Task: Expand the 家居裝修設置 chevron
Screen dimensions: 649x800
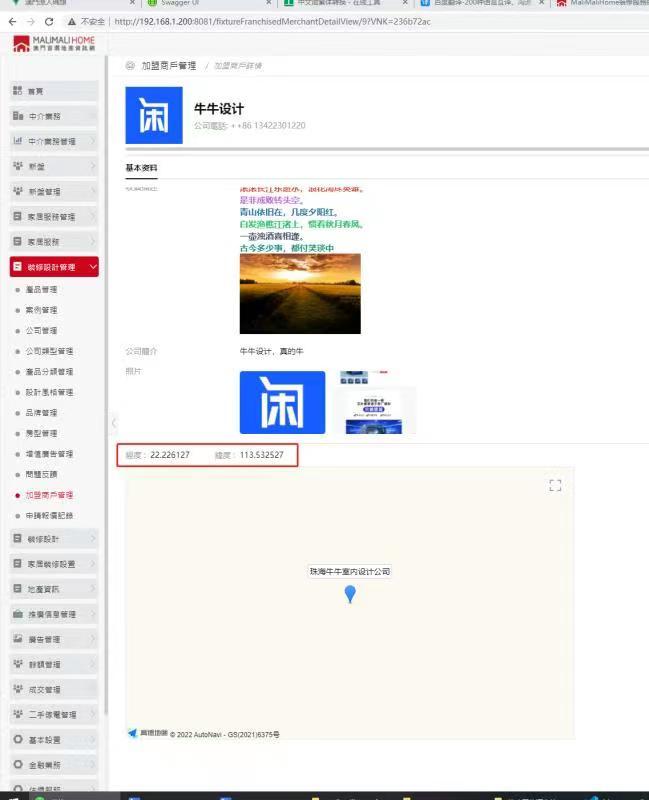Action: click(93, 563)
